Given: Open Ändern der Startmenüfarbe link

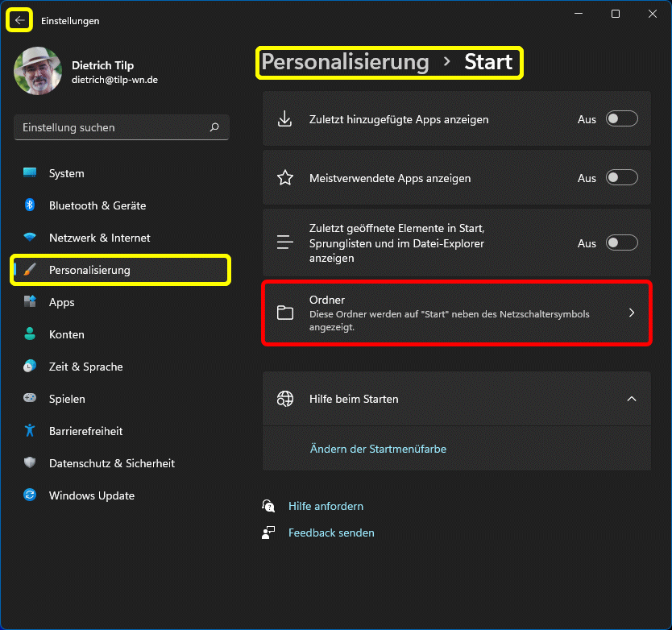Looking at the screenshot, I should [378, 449].
